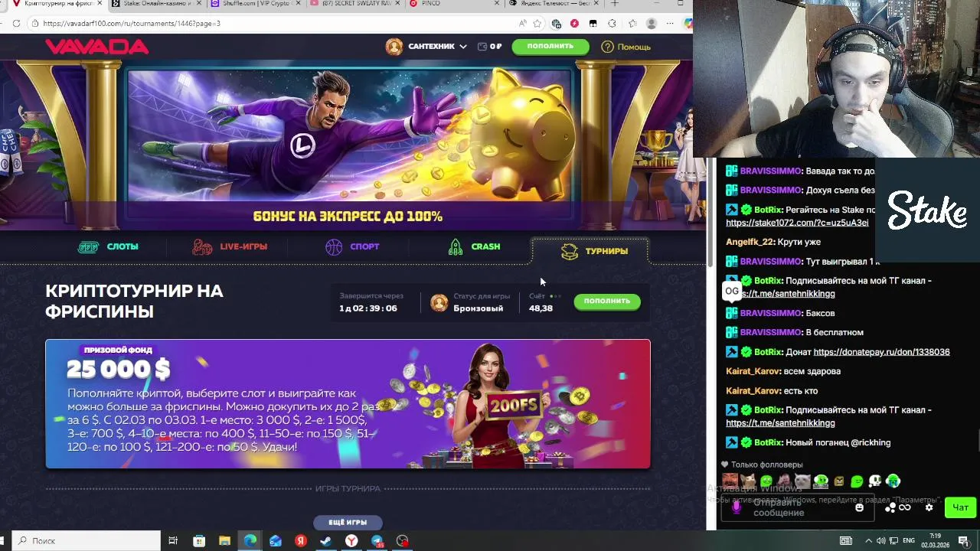Open the chat settings gear icon
Screen dimensions: 980x551
click(x=929, y=507)
